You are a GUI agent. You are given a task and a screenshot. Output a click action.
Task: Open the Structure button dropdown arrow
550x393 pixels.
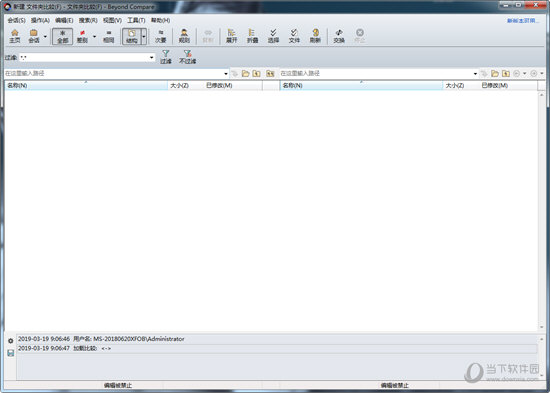pos(144,36)
